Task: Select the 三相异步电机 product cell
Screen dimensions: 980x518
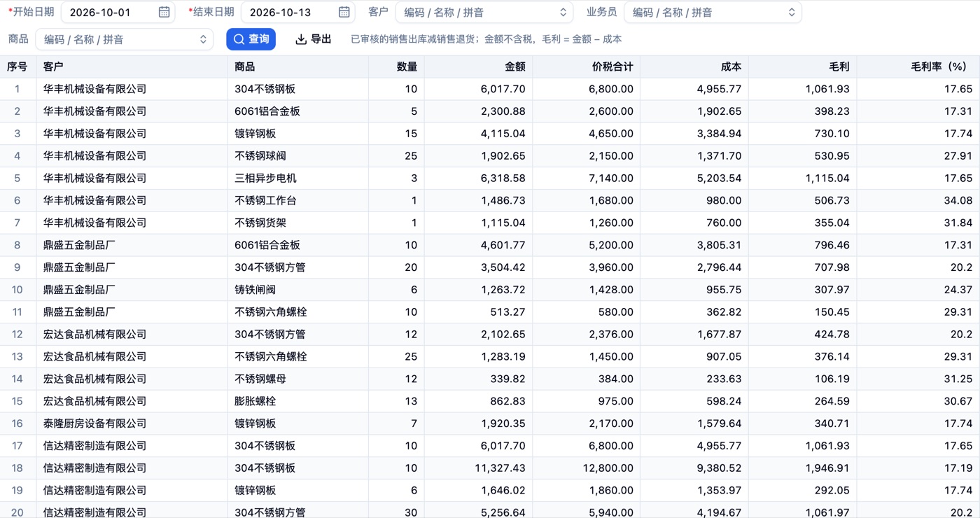Action: [x=298, y=178]
